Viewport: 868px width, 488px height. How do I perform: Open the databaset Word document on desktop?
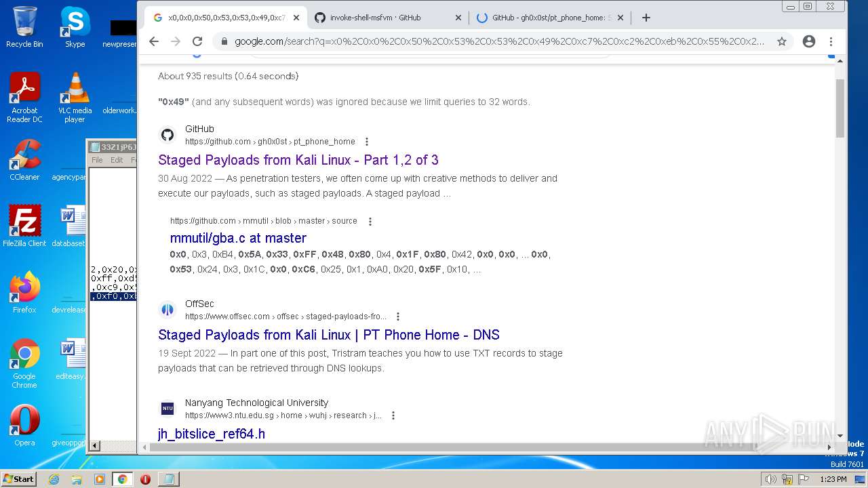(x=71, y=226)
